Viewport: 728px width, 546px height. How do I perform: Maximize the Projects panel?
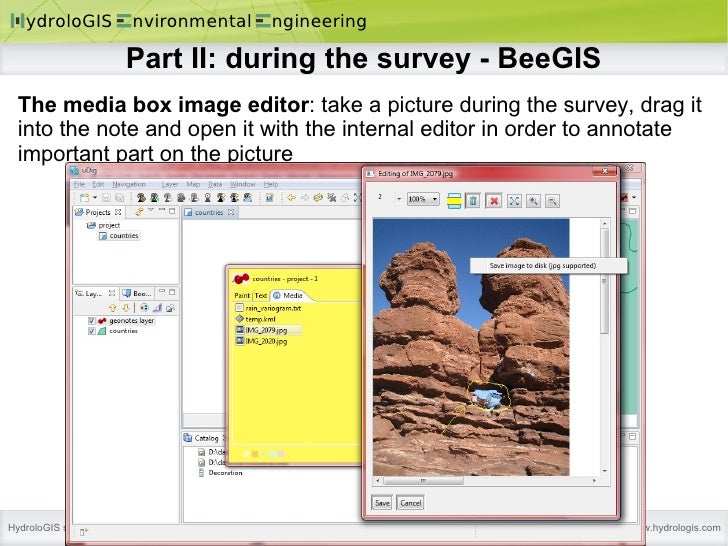point(172,211)
